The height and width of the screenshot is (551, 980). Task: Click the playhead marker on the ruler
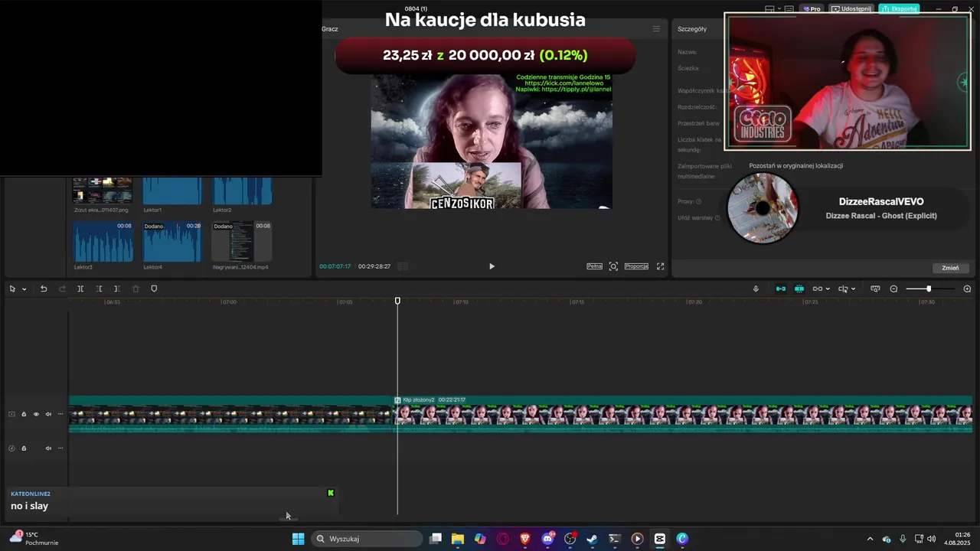[x=397, y=301]
